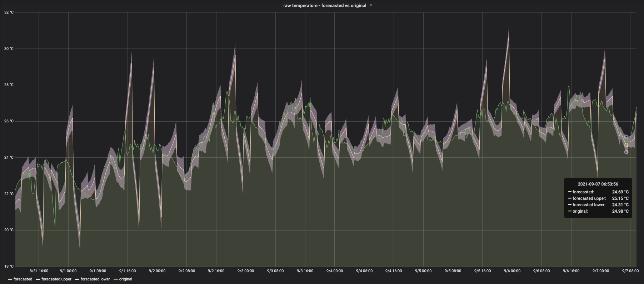Toggle the 'forecasted' legend series
Image resolution: width=644 pixels, height=284 pixels.
pyautogui.click(x=23, y=279)
